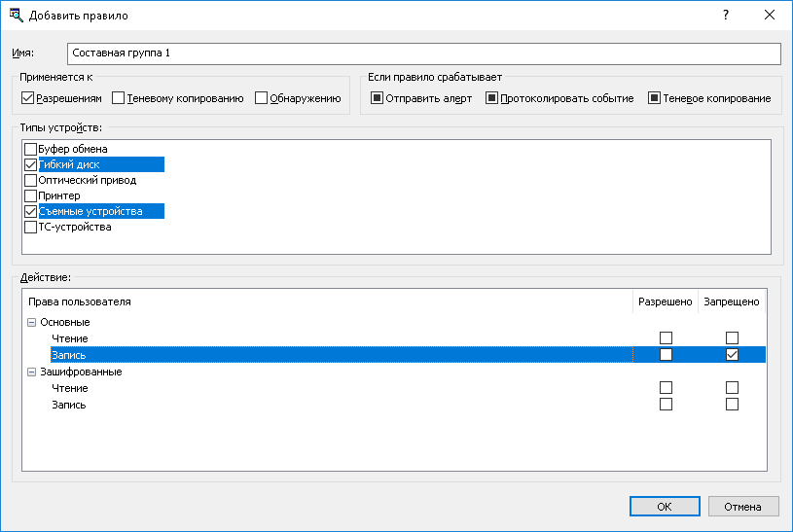Screen dimensions: 793x532
Task: Select Оптический привод in device list
Action: (87, 180)
